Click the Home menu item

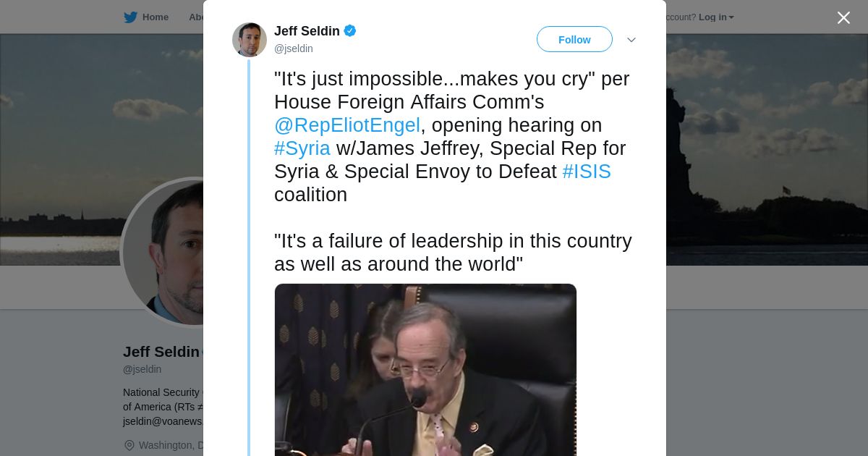pos(156,17)
